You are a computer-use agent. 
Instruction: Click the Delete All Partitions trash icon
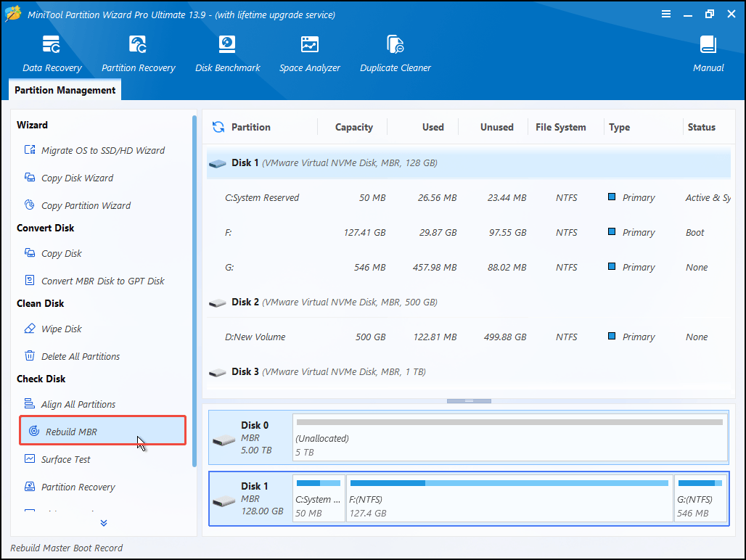[30, 355]
